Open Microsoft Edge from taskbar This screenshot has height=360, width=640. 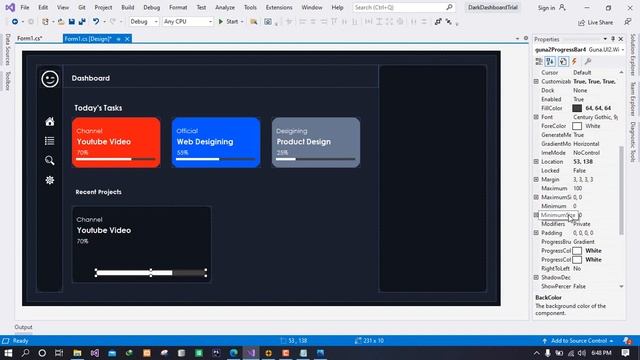click(x=233, y=353)
